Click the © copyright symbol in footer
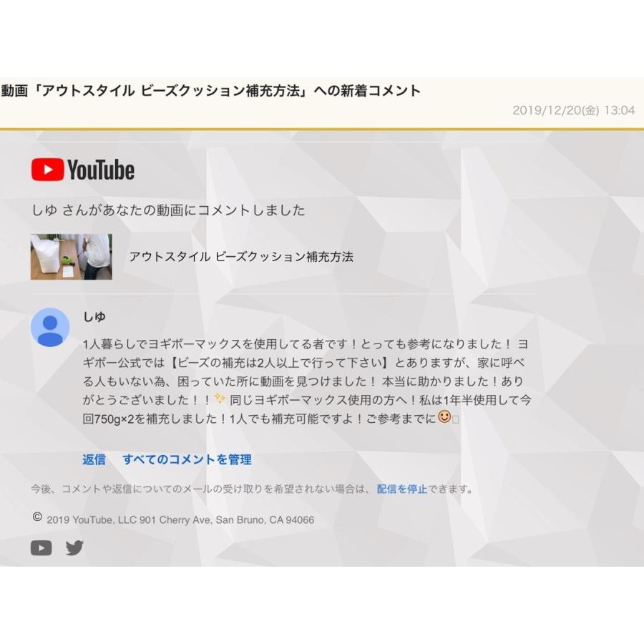The width and height of the screenshot is (644, 644). (x=37, y=517)
